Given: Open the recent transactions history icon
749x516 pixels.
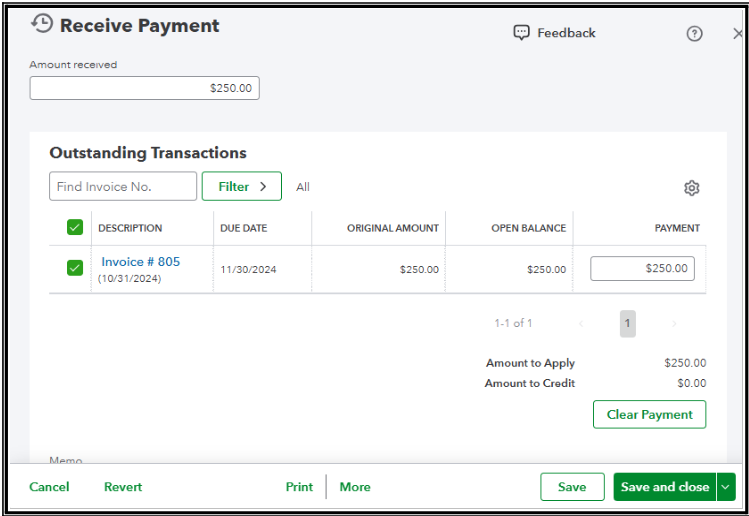Looking at the screenshot, I should click(42, 23).
